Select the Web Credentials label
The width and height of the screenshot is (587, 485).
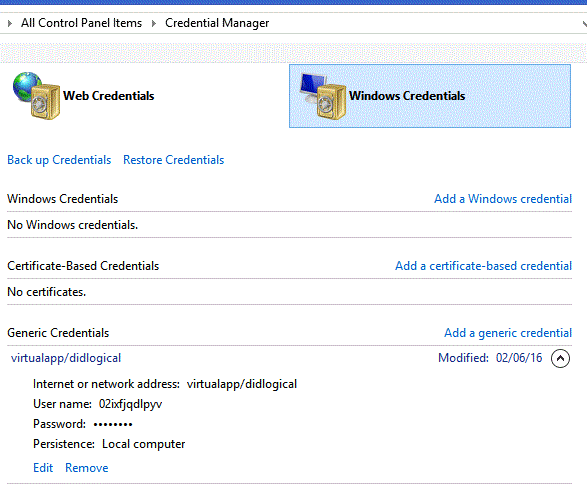click(109, 96)
